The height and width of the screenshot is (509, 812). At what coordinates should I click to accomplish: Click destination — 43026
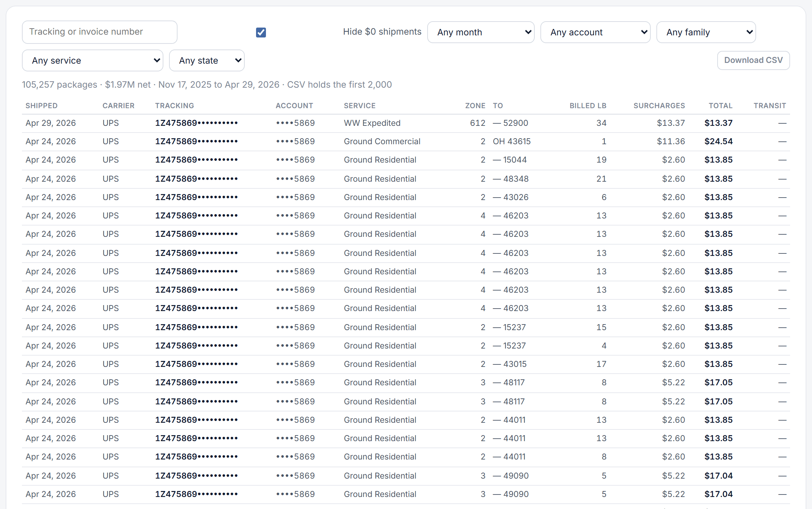tap(511, 197)
